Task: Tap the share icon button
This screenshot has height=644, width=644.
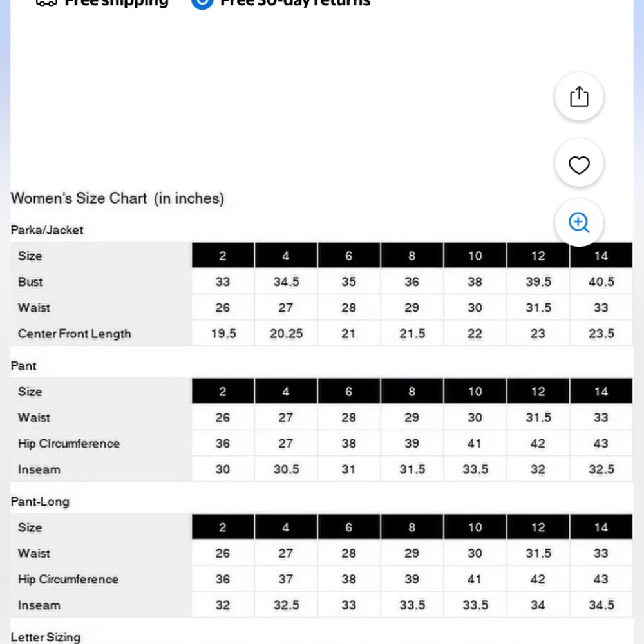Action: (x=579, y=97)
